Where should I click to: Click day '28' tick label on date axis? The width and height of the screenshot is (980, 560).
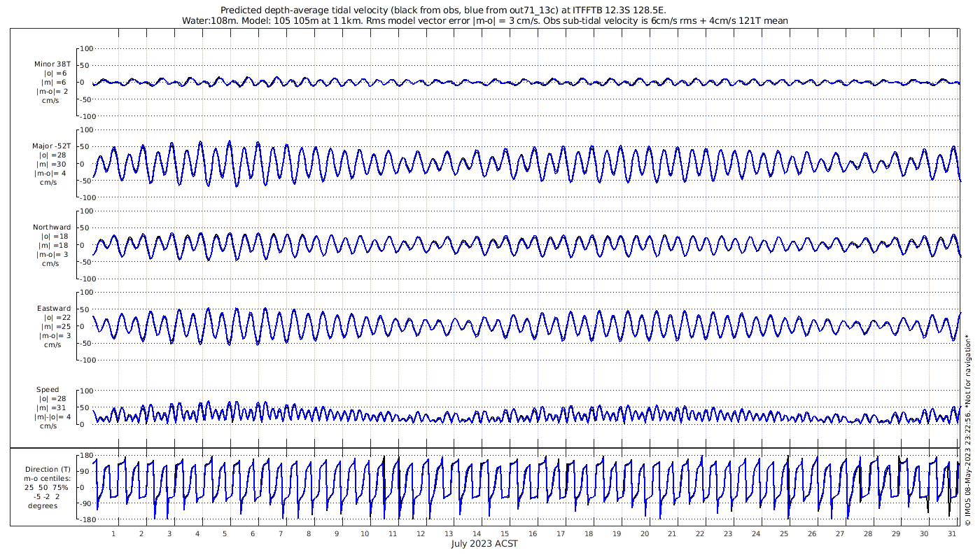tap(868, 533)
